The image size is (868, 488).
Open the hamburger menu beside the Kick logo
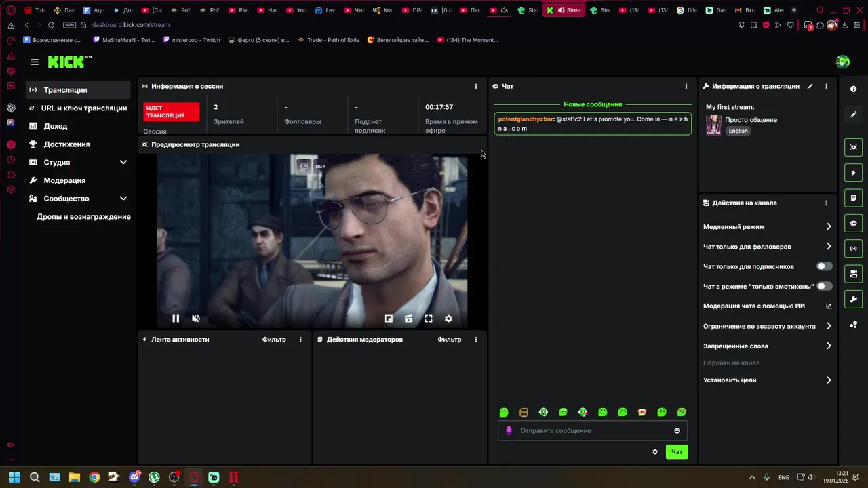tap(35, 62)
